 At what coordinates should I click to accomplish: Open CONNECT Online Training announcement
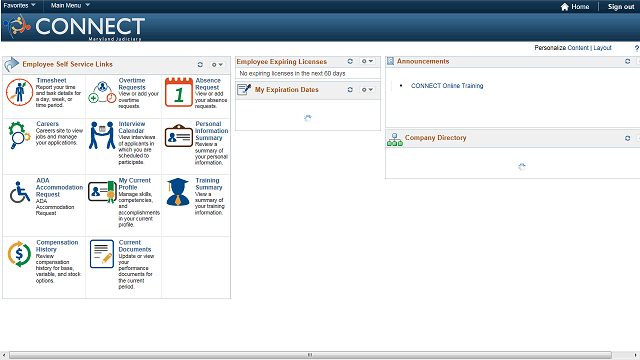[x=447, y=86]
